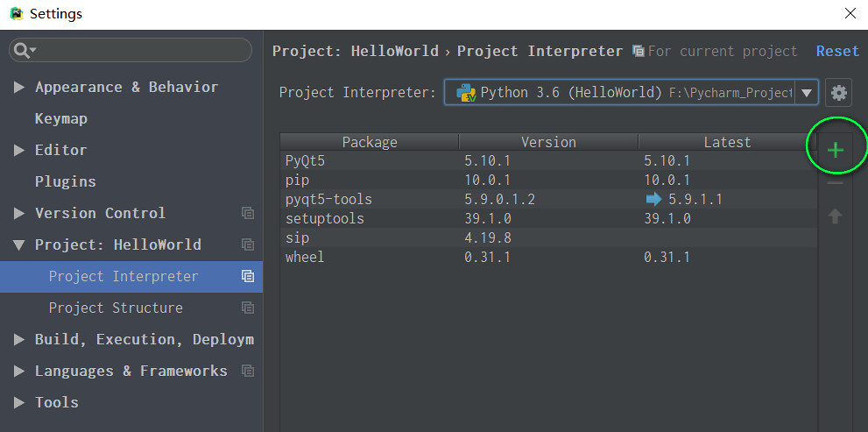Select the setuptools package row
Screen dimensions: 868x432
(x=548, y=219)
